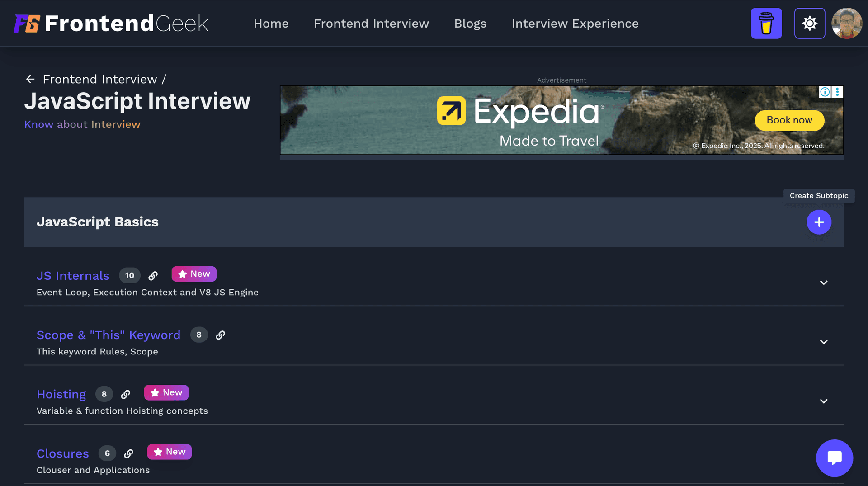The height and width of the screenshot is (486, 868).
Task: Expand the JS Internals section
Action: pyautogui.click(x=823, y=282)
